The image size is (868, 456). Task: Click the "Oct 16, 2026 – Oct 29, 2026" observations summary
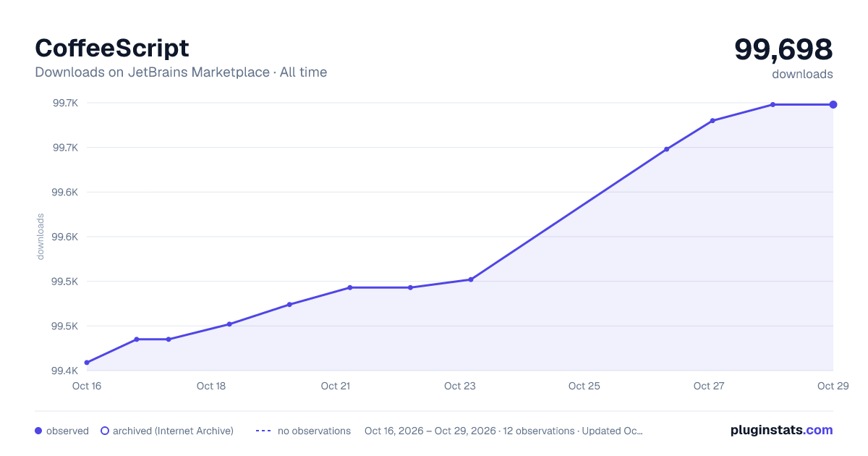click(503, 431)
